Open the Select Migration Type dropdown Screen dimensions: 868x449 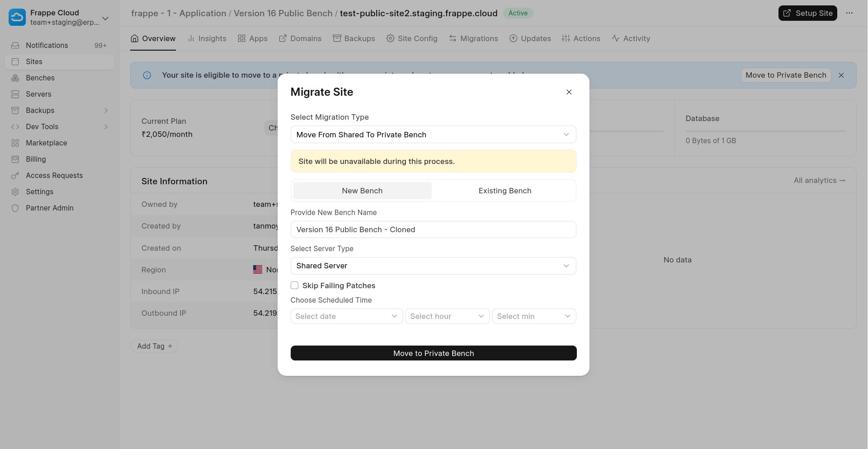(x=433, y=135)
